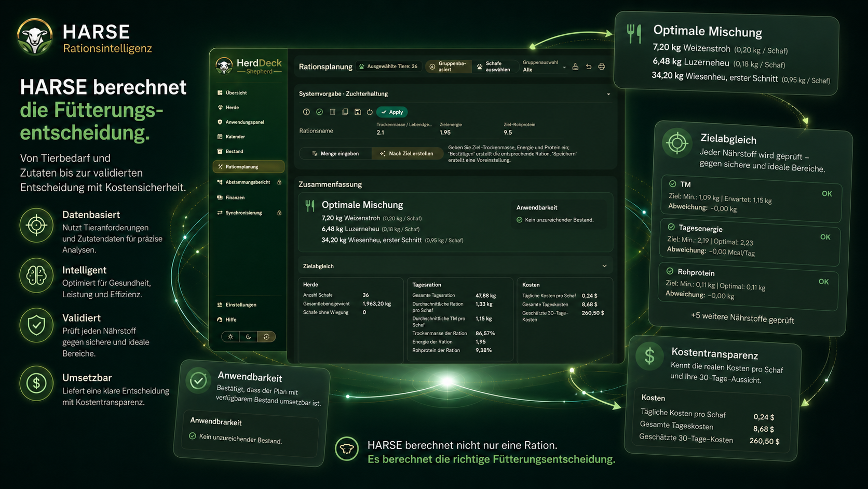This screenshot has height=489, width=868.
Task: Click check icon beside Kein unzureichender Bestand
Action: click(x=519, y=220)
